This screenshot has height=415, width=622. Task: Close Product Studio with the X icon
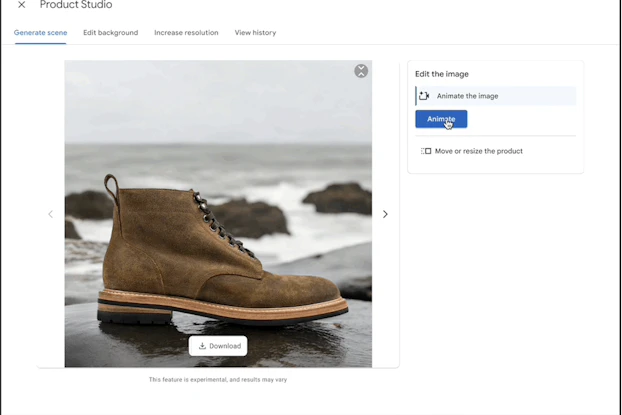(x=22, y=5)
